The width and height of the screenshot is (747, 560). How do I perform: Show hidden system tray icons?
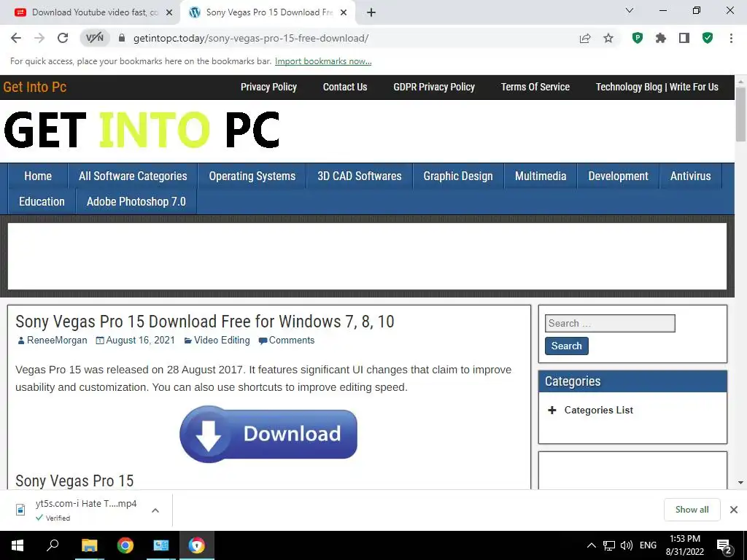[x=591, y=545]
